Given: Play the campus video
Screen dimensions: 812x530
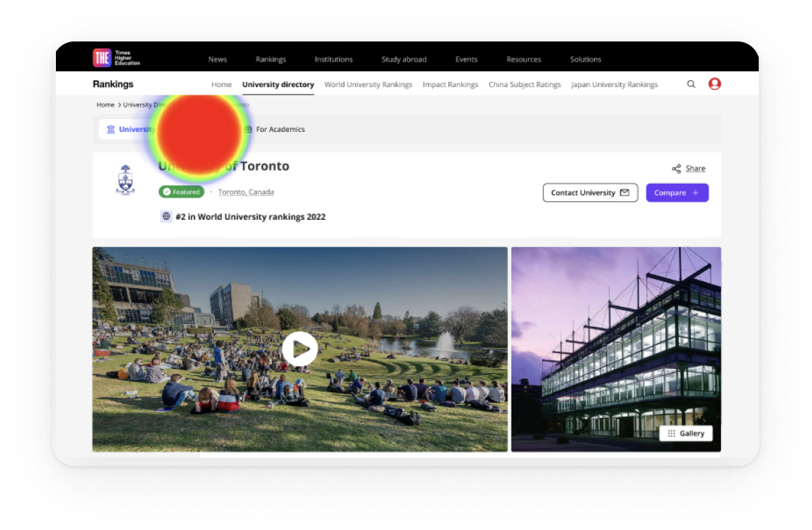Looking at the screenshot, I should pyautogui.click(x=300, y=349).
